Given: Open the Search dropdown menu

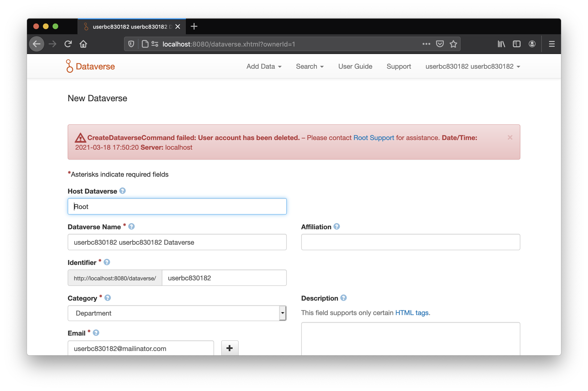Looking at the screenshot, I should pyautogui.click(x=310, y=67).
